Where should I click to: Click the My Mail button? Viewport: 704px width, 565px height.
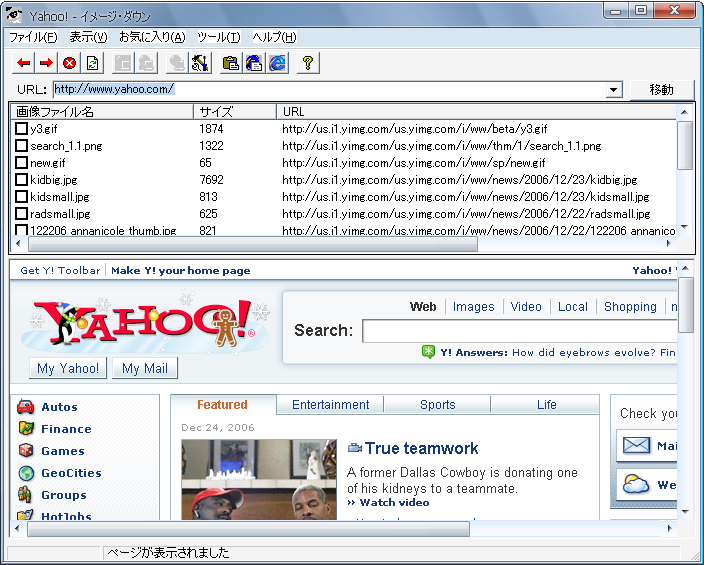(x=145, y=368)
